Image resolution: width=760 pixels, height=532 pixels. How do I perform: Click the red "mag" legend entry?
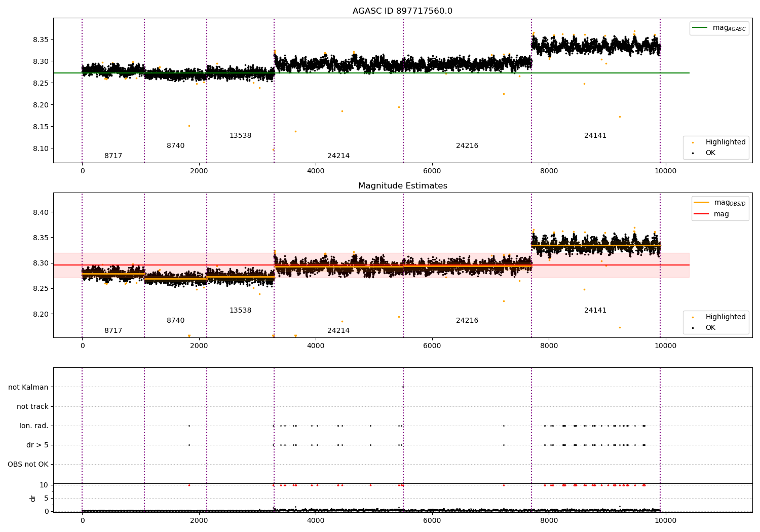711,214
